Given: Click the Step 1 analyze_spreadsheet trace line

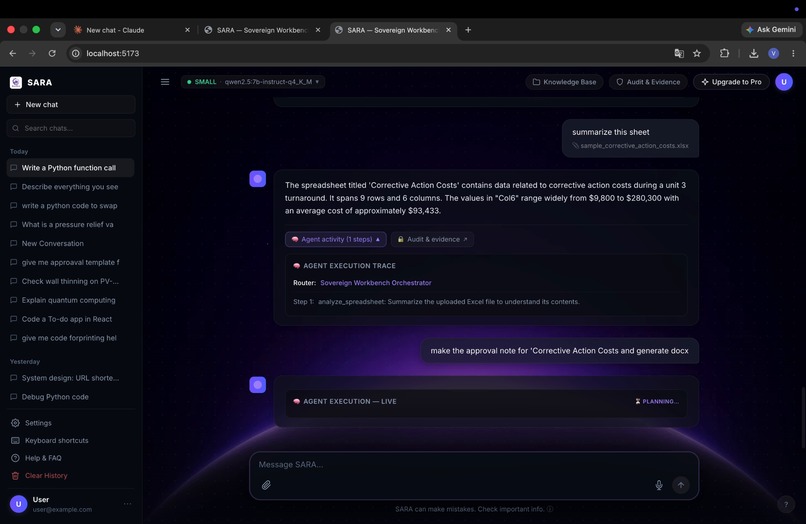Looking at the screenshot, I should coord(436,302).
